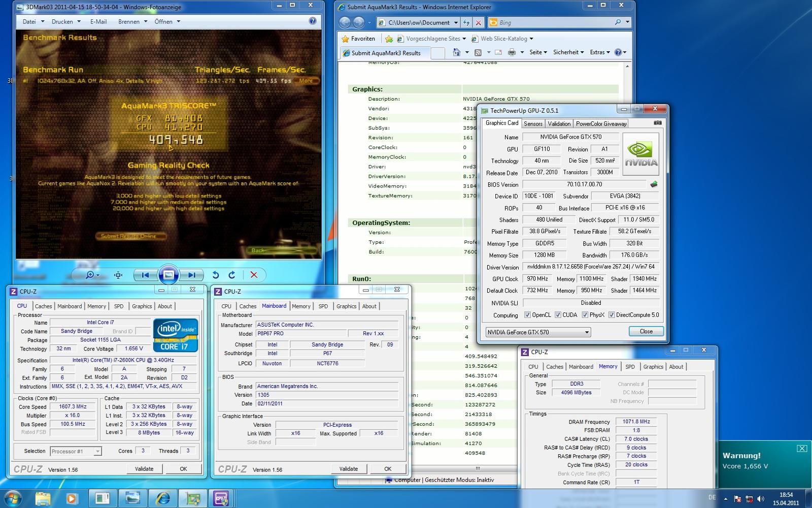Click the IE help question mark icon
The image size is (812, 508).
[x=618, y=52]
